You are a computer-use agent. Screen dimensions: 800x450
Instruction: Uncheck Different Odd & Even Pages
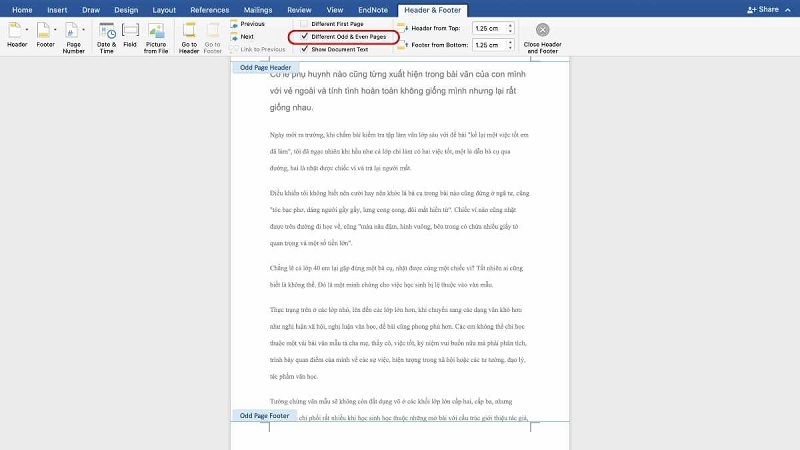(304, 37)
